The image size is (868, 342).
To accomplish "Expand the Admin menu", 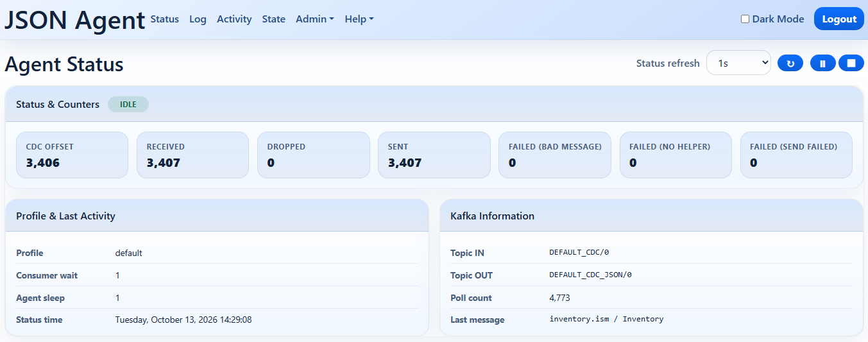I will [314, 19].
